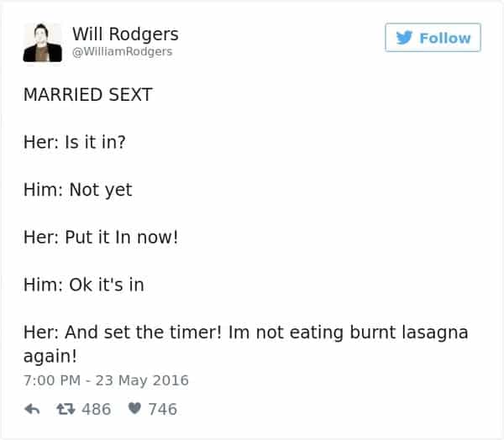
Task: Select the "Him: Ok it's in" line
Action: (x=83, y=285)
